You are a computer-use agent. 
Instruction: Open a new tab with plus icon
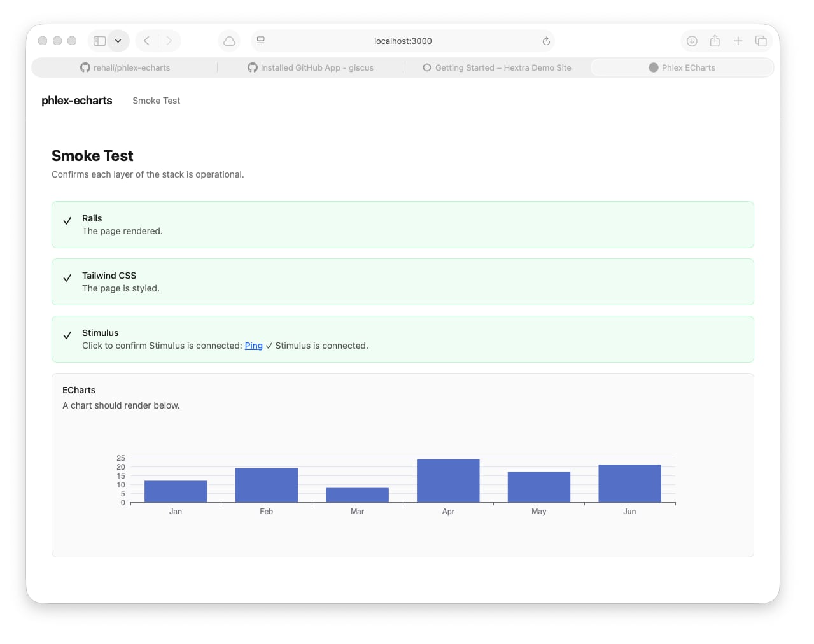pos(738,41)
